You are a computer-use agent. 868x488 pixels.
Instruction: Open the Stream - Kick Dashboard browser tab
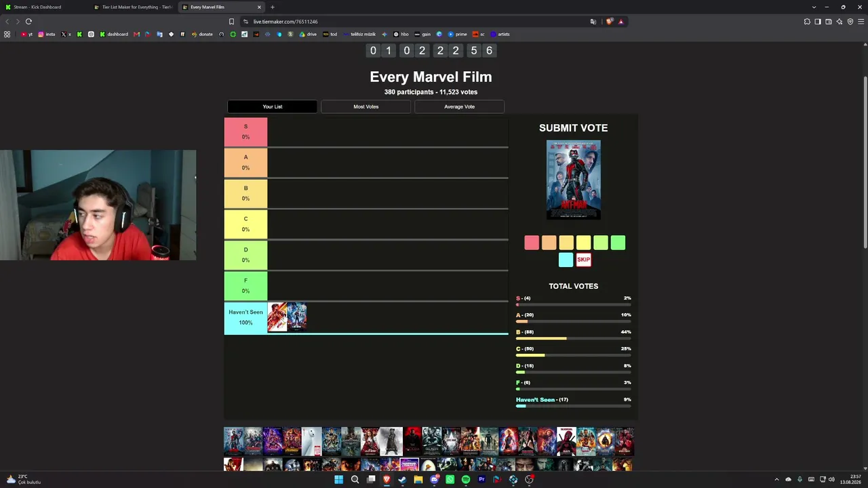click(x=44, y=7)
